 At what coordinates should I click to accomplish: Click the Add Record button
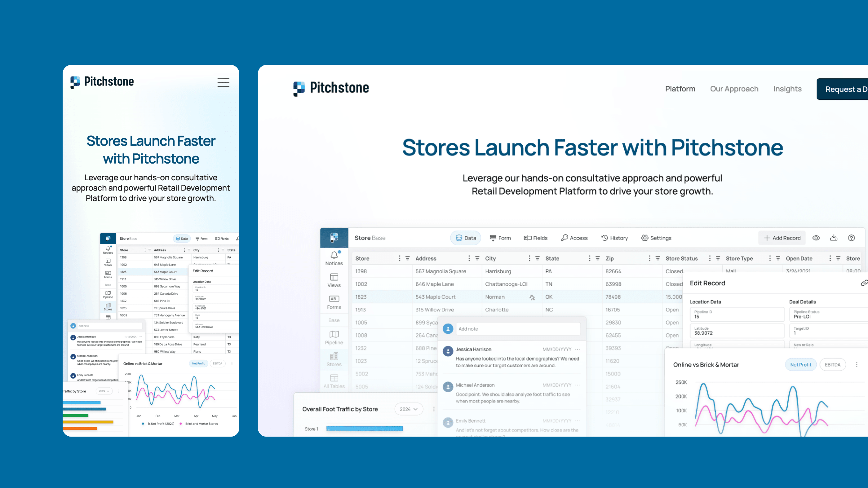click(x=782, y=238)
